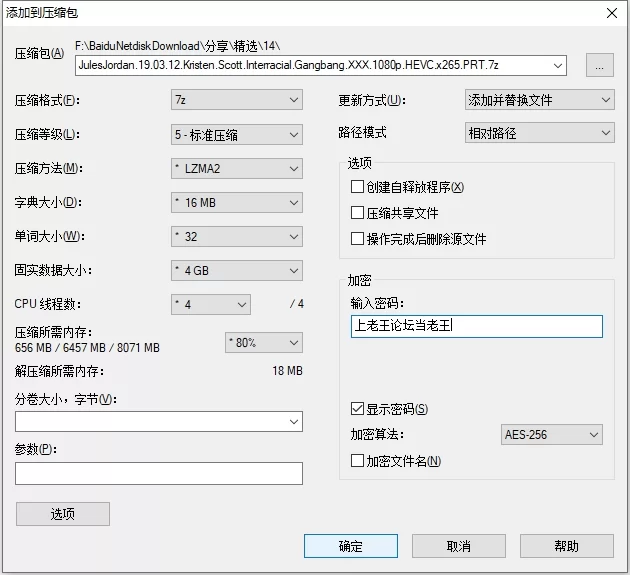Open the 加密算法 AES-256 dropdown

[x=552, y=434]
